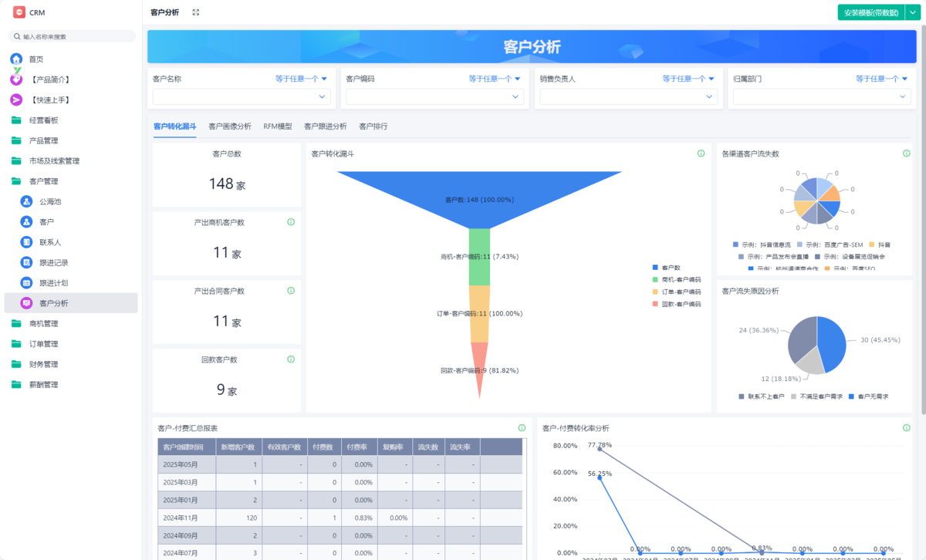Click 薪酬管理 folder icon
The width and height of the screenshot is (926, 560).
click(x=16, y=384)
